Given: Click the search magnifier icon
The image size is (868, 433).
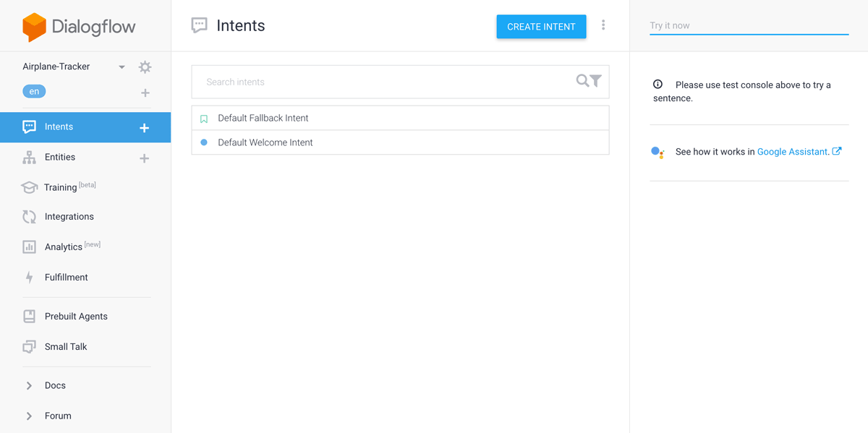Looking at the screenshot, I should coord(582,81).
